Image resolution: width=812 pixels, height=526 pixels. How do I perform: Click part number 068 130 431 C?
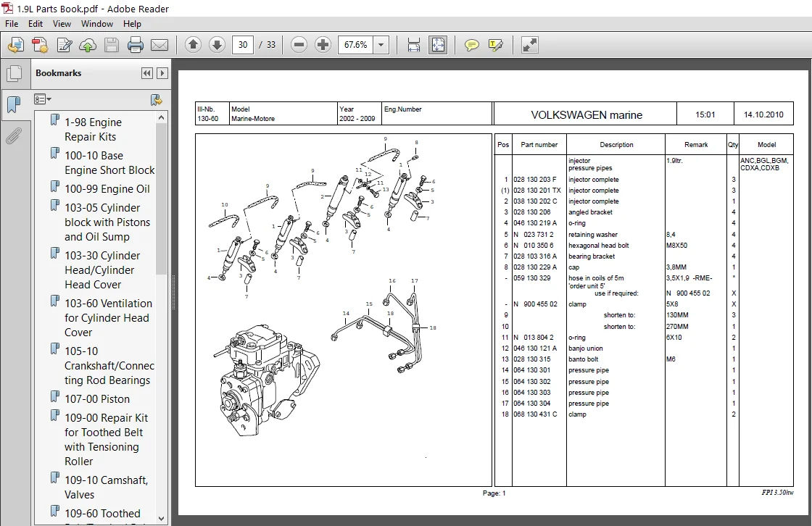tap(535, 414)
